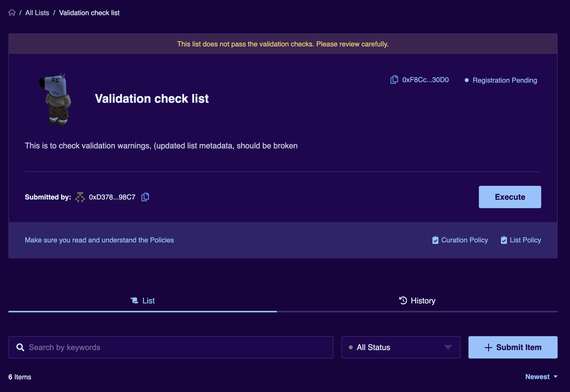Click the submitter identicon avatar

tap(80, 197)
